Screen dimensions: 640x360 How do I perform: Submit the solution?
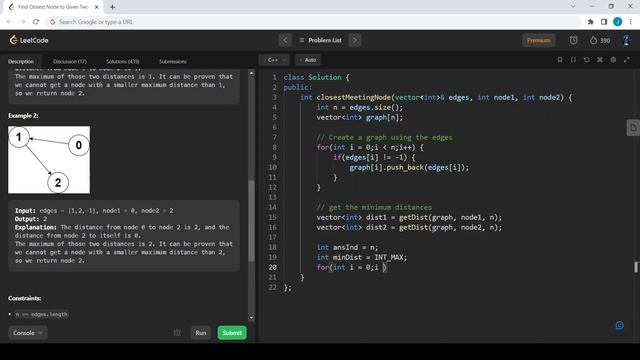point(232,333)
